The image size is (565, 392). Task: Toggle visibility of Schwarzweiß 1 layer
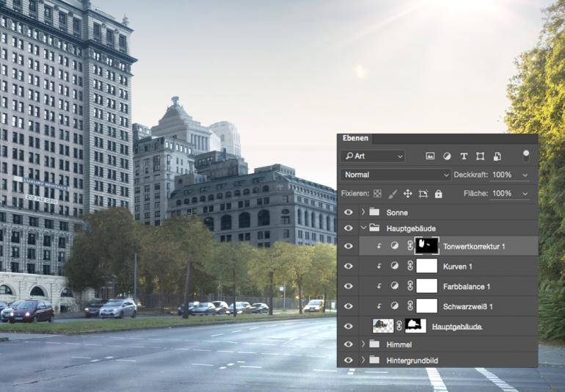tap(349, 306)
